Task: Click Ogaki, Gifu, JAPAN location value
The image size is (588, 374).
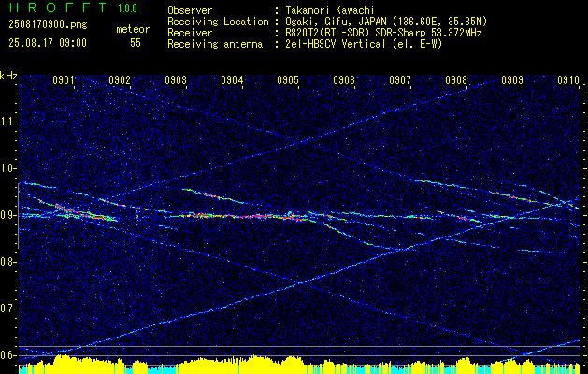Action: coord(385,22)
